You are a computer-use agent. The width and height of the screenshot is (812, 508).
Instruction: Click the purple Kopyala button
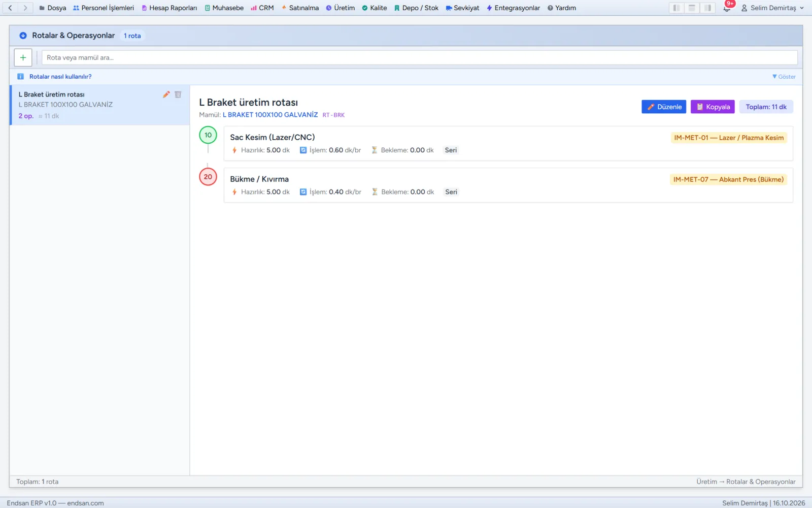coord(713,107)
